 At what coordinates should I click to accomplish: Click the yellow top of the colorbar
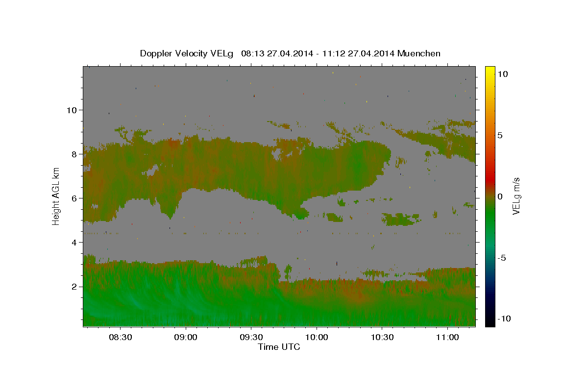(490, 70)
